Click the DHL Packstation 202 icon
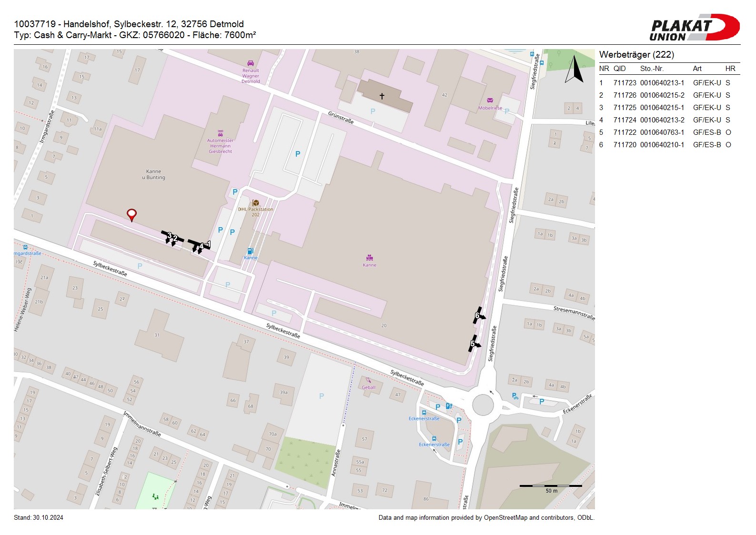 coord(256,203)
